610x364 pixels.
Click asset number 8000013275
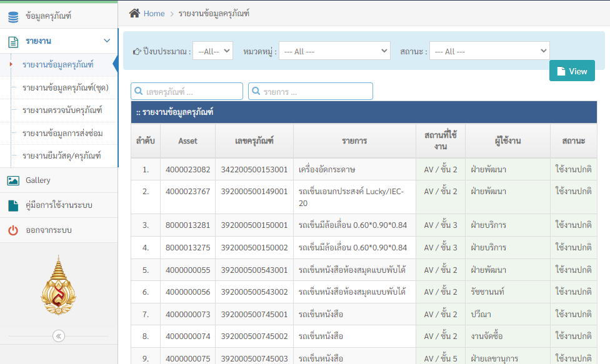coord(188,247)
